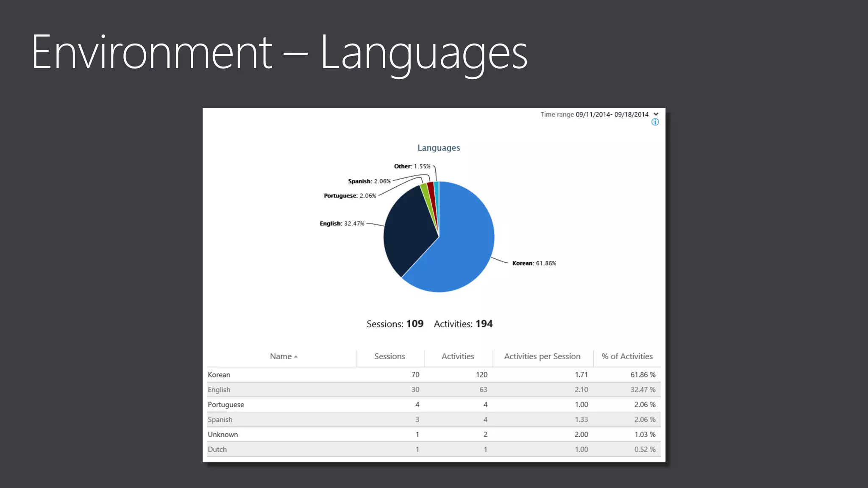Click Unknown row value 2.00
Viewport: 868px width, 488px height.
(581, 434)
